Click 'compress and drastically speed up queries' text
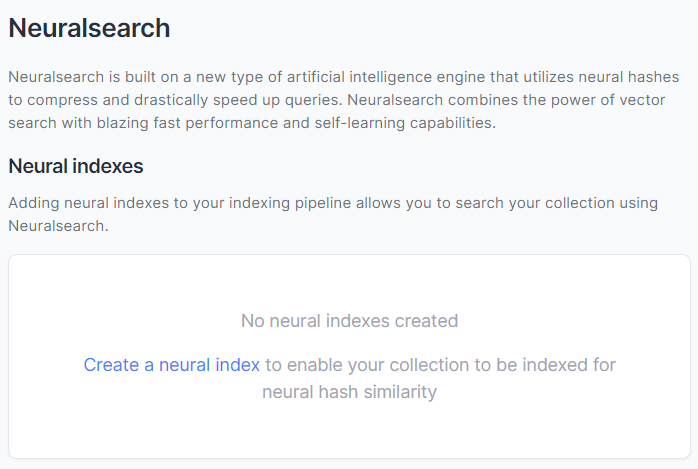This screenshot has height=469, width=698. click(185, 100)
